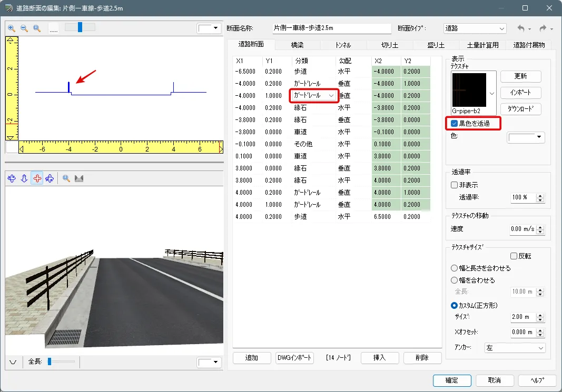Click the DWGインポート button
Image resolution: width=562 pixels, height=392 pixels.
click(294, 358)
